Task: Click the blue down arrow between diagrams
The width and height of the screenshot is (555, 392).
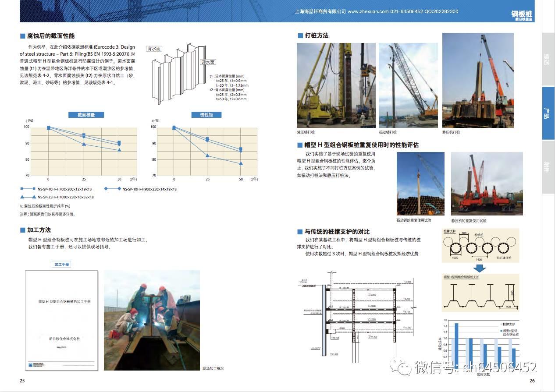Action: 480,268
